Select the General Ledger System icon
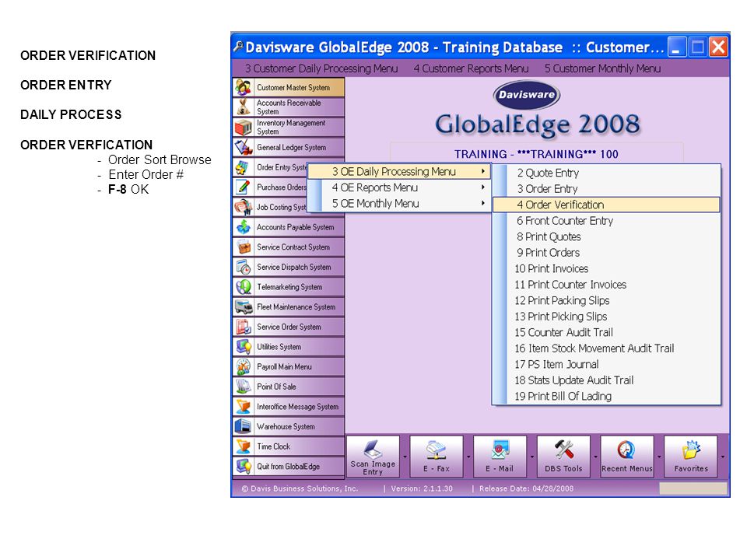747x560 pixels. (x=244, y=147)
